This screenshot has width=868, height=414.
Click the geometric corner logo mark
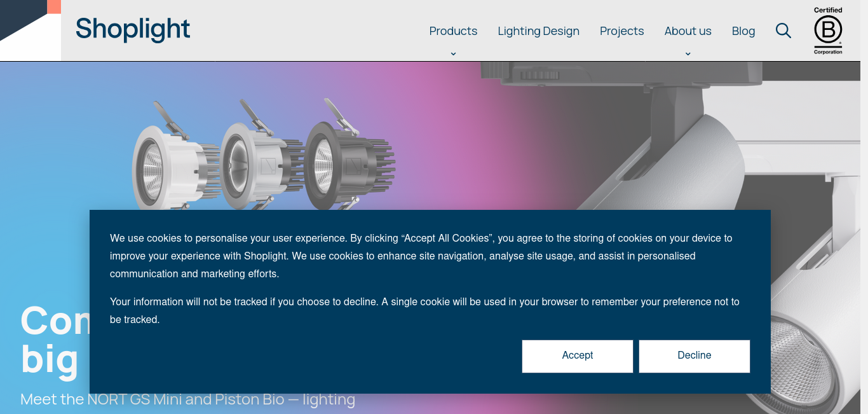tap(31, 30)
